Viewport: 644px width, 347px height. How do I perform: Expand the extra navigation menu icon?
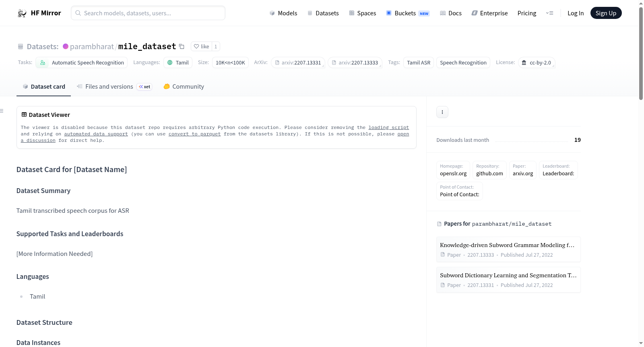click(x=549, y=13)
